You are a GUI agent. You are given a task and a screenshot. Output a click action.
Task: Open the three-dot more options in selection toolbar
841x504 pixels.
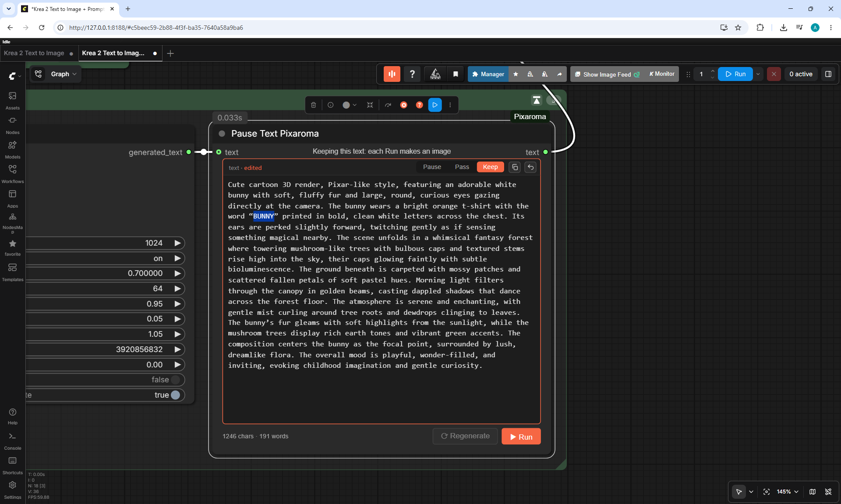point(450,105)
